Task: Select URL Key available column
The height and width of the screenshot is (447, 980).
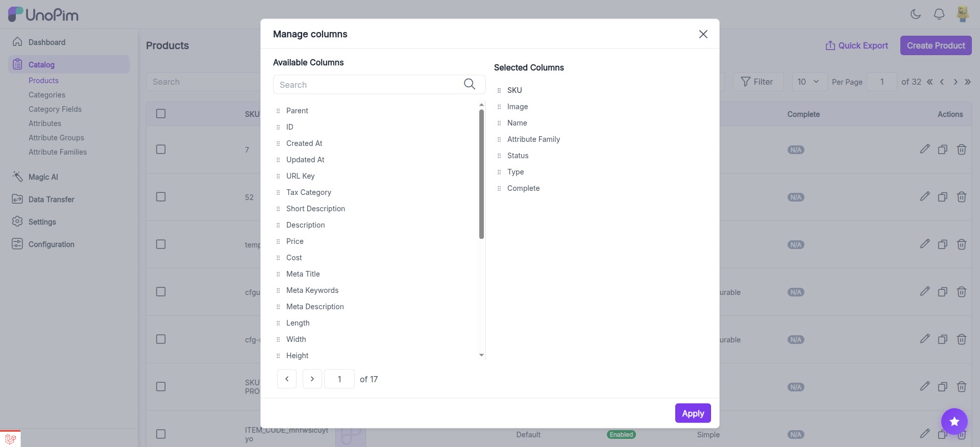Action: 300,176
